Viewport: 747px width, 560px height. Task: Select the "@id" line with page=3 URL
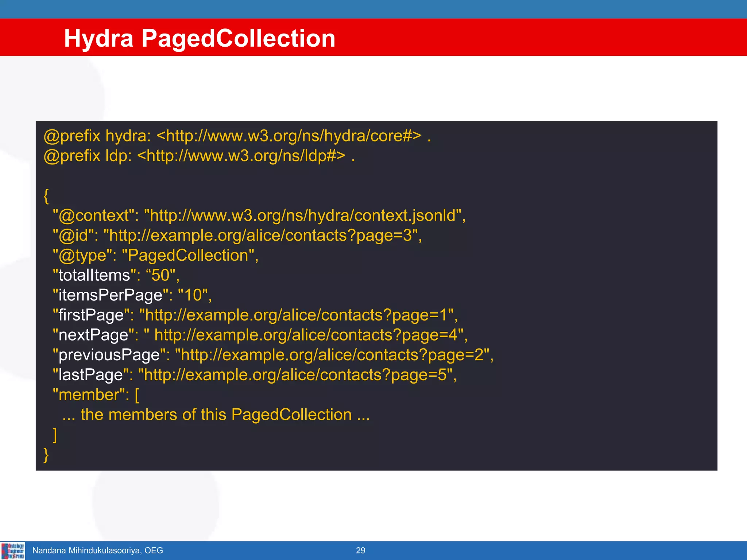(x=237, y=236)
